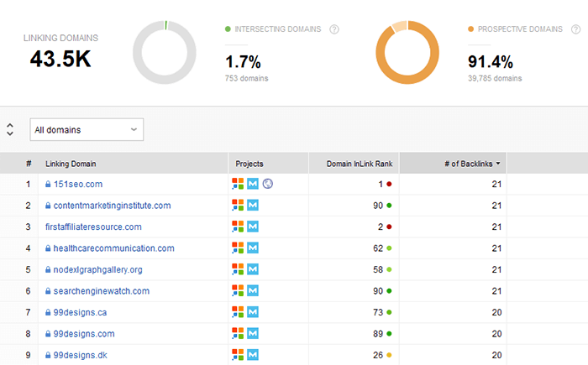Click blue M icon in searchenginewatch.com row
Screen dimensions: 588x365
[x=253, y=290]
